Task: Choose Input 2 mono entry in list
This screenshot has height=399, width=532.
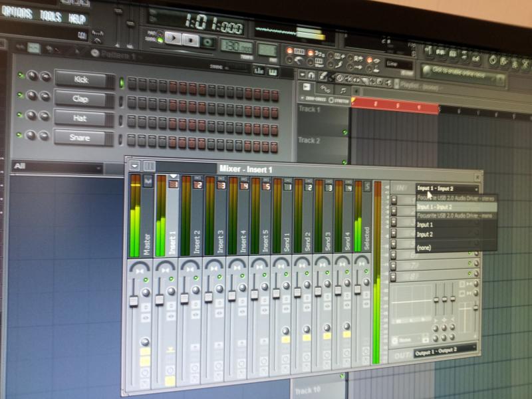Action: coord(456,235)
